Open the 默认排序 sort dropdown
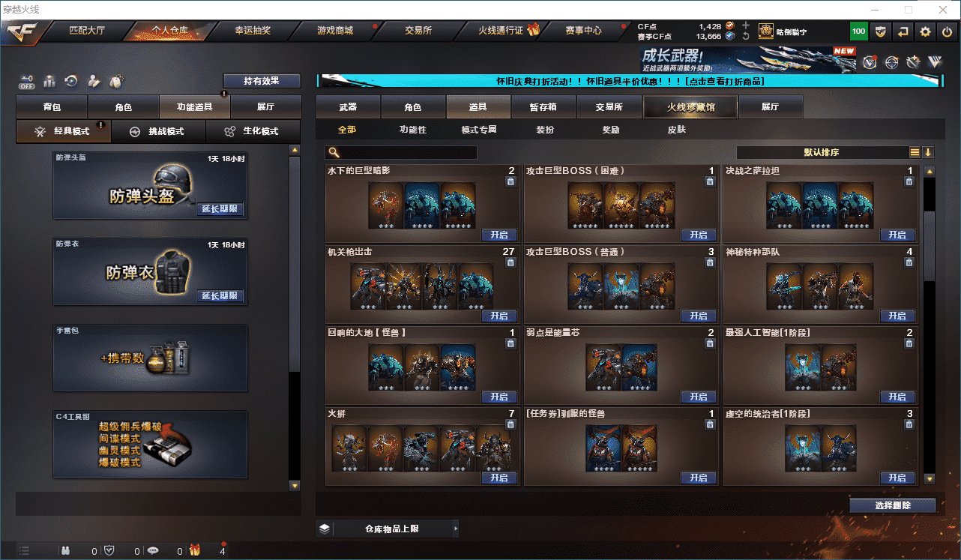Image resolution: width=961 pixels, height=560 pixels. [822, 152]
